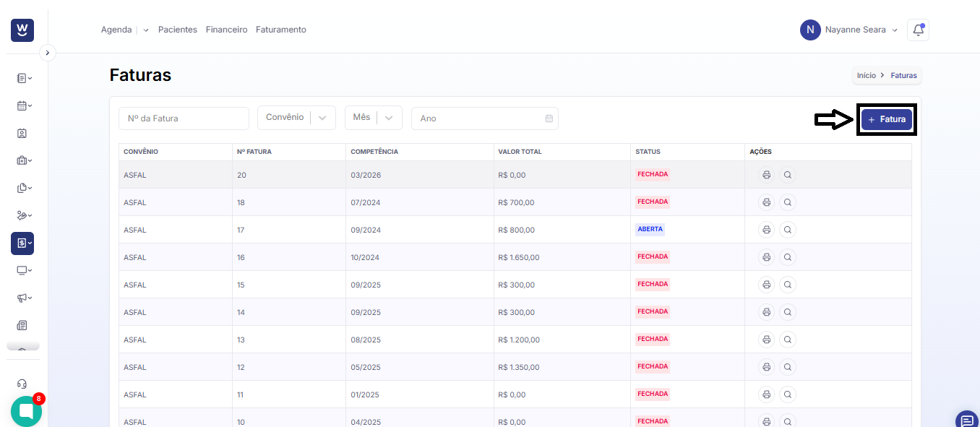View details of invoice number 14
This screenshot has width=980, height=427.
[x=788, y=312]
